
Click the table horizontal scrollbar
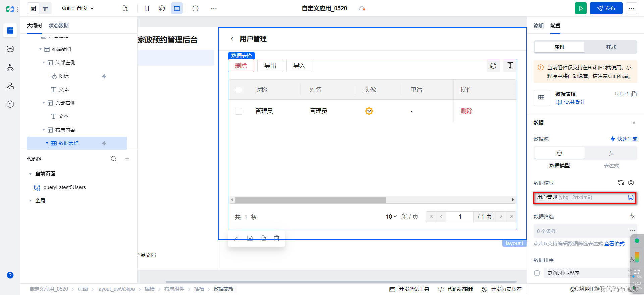pos(311,200)
